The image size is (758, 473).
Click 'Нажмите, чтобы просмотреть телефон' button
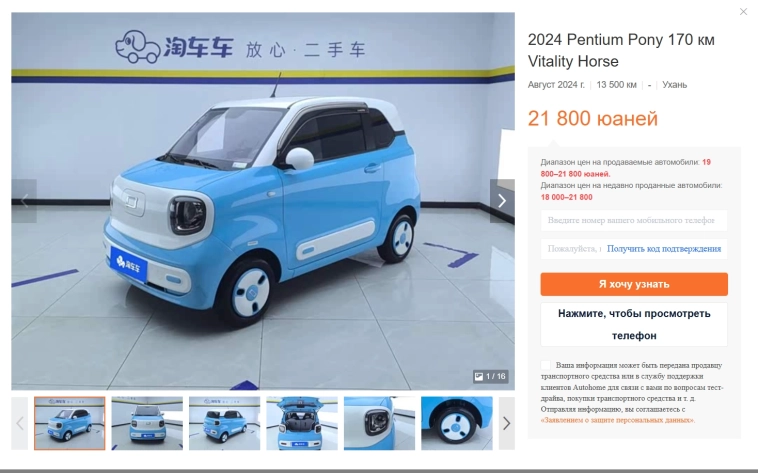coord(634,325)
